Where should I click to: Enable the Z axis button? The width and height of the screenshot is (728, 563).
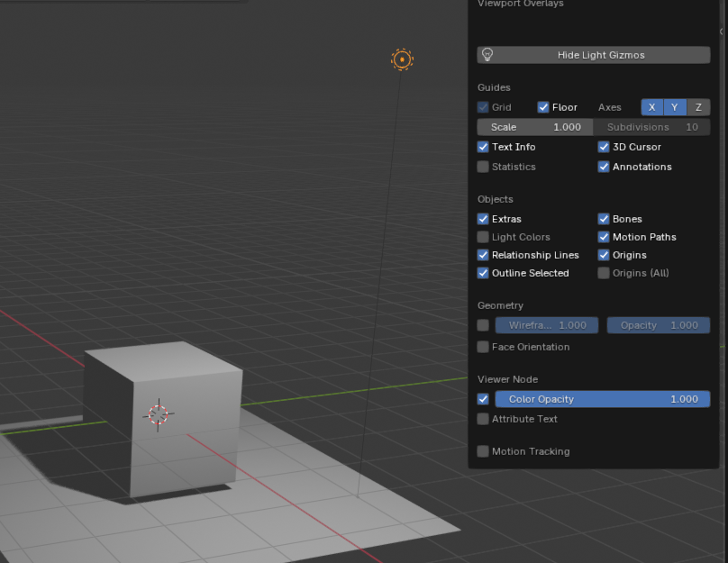click(x=698, y=107)
